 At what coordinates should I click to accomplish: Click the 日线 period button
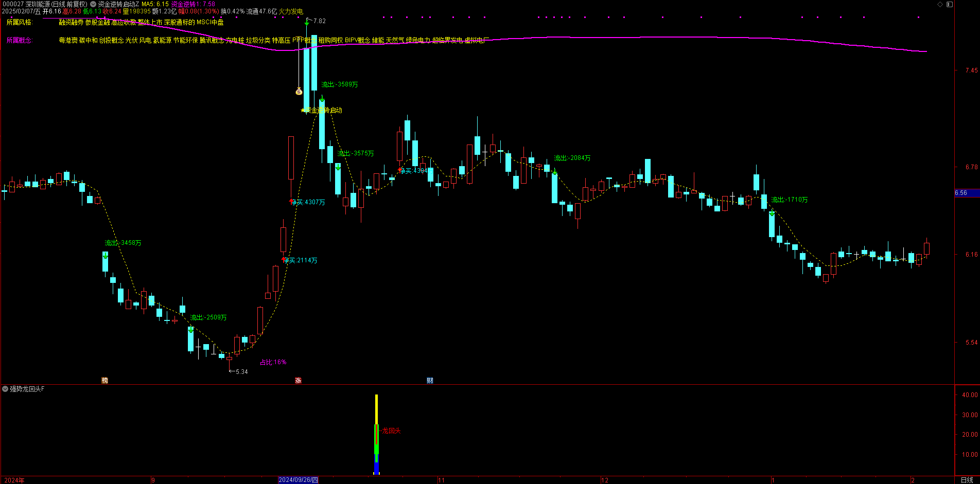(967, 480)
